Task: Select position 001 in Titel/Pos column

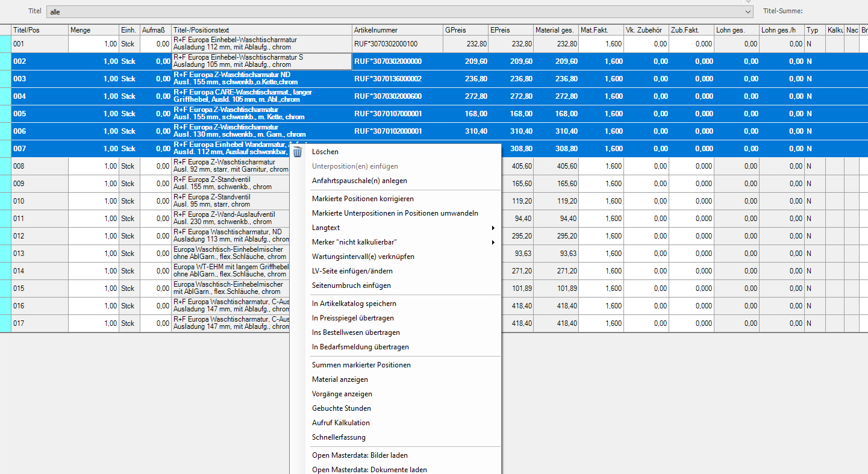Action: (x=40, y=44)
